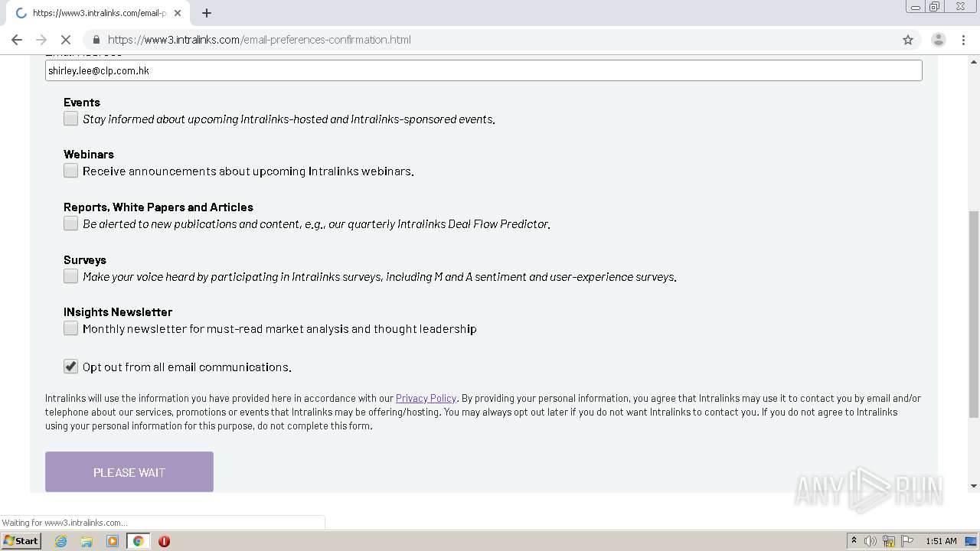Viewport: 980px width, 551px height.
Task: Open the media player taskbar icon
Action: point(113,541)
